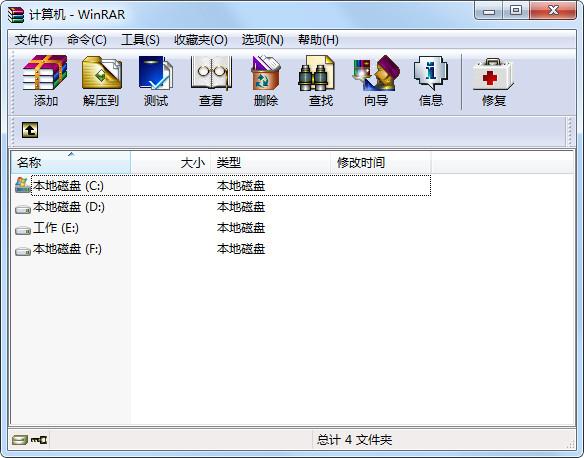Open the 工具(S) menu
Image resolution: width=584 pixels, height=458 pixels.
pyautogui.click(x=140, y=39)
